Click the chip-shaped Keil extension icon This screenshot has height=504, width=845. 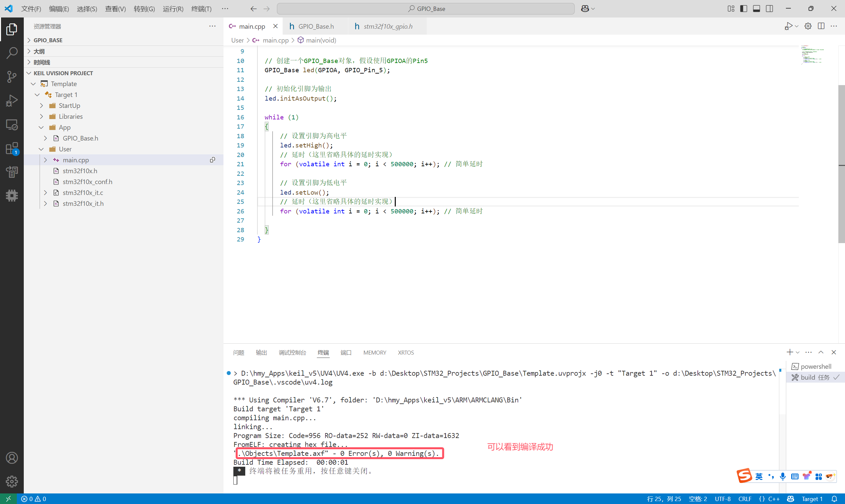[x=12, y=195]
